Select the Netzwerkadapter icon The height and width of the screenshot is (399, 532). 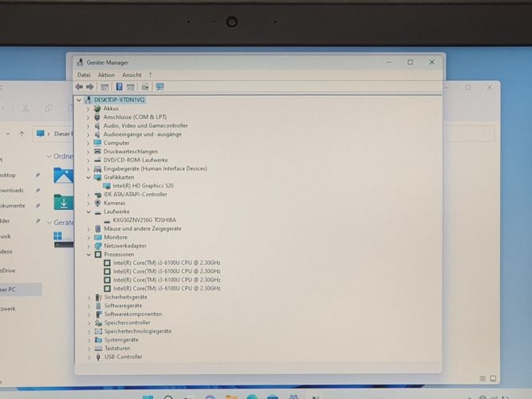coord(98,246)
